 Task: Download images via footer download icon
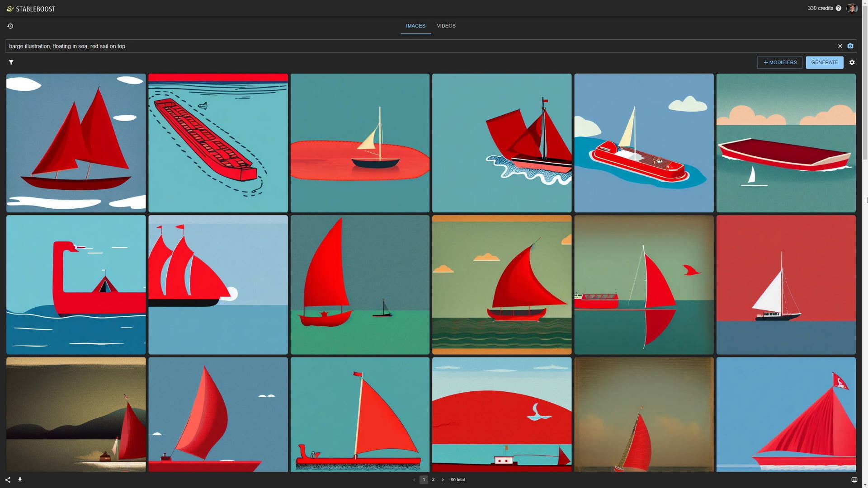tap(20, 480)
